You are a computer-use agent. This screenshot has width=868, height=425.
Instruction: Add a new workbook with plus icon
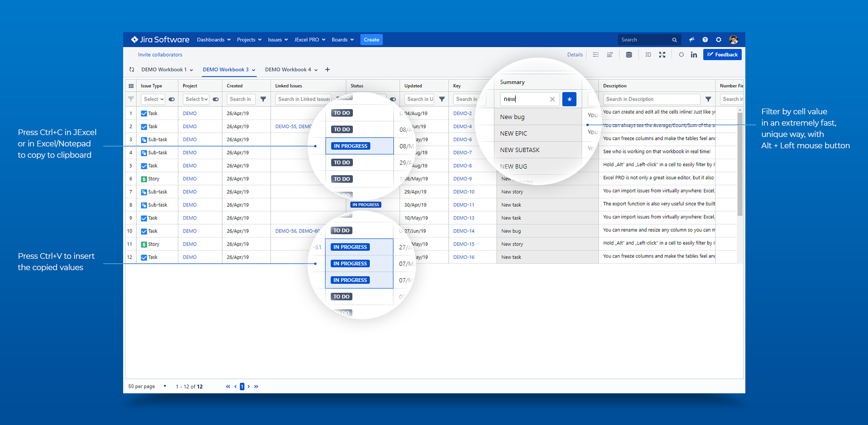pos(327,69)
